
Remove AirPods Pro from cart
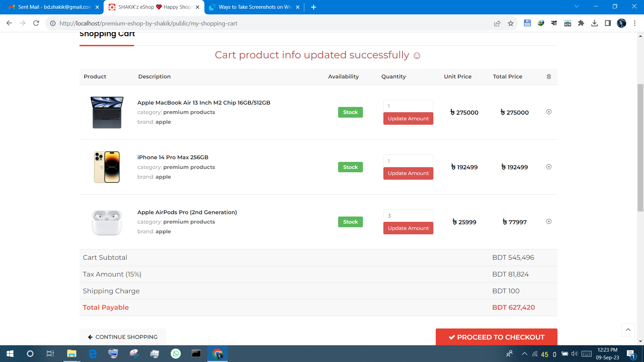(x=549, y=222)
